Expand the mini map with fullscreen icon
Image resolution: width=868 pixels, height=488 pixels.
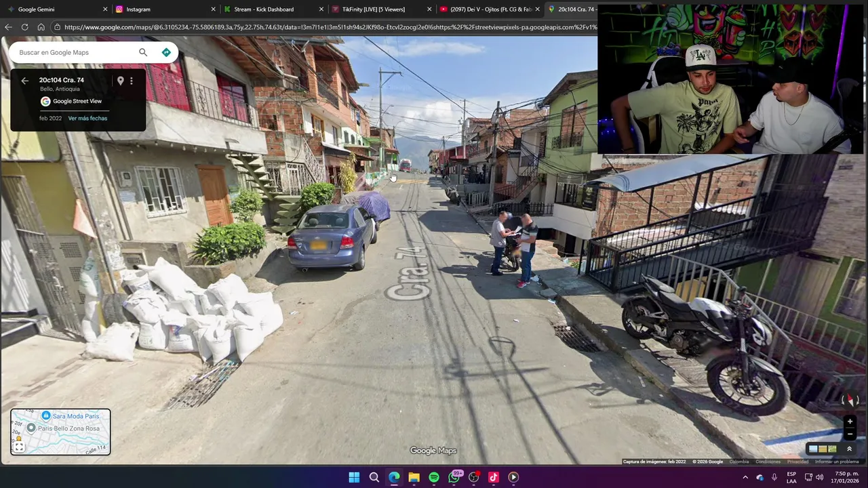pyautogui.click(x=19, y=447)
